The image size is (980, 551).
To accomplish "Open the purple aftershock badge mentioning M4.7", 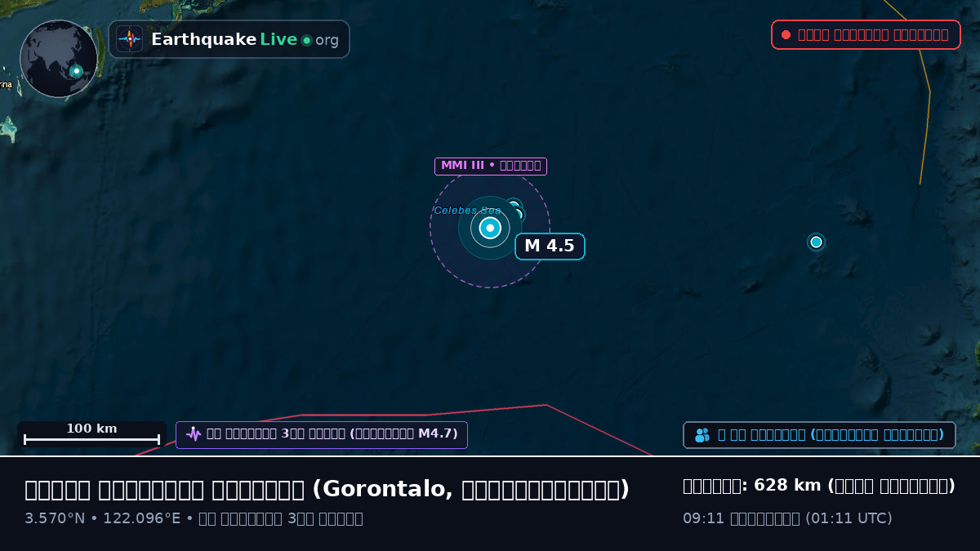I will click(322, 434).
